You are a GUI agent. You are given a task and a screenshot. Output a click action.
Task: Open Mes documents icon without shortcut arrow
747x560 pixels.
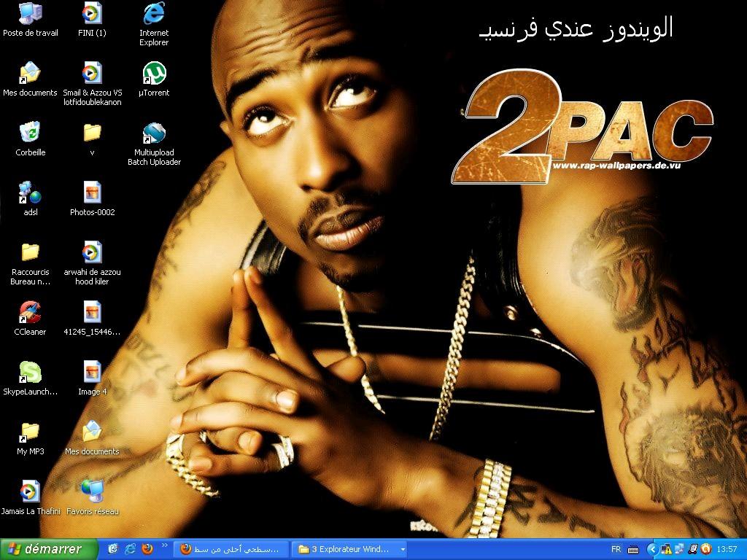tap(92, 438)
